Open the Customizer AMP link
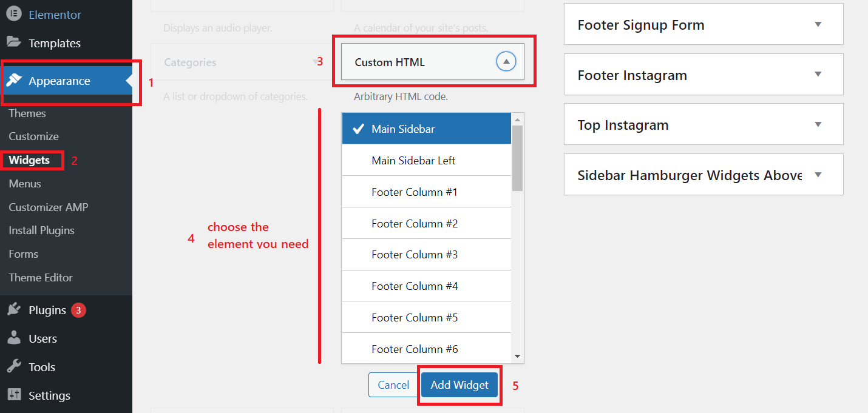 coord(48,207)
